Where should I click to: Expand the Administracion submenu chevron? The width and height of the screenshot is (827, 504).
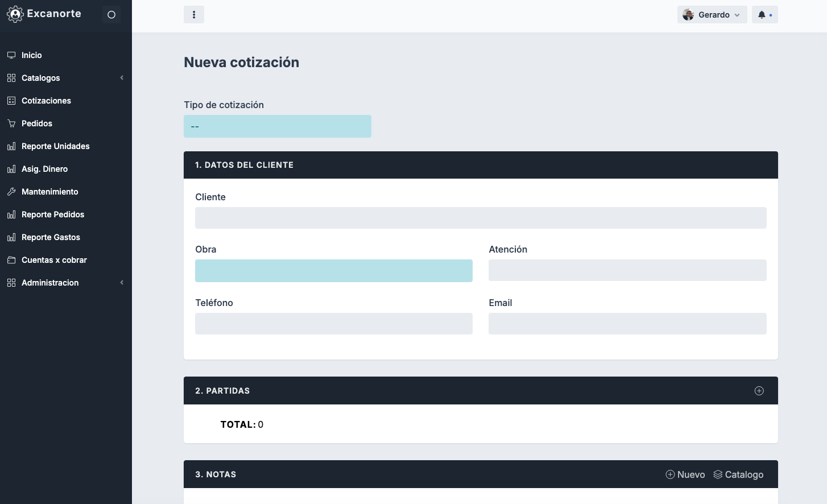[x=122, y=283]
